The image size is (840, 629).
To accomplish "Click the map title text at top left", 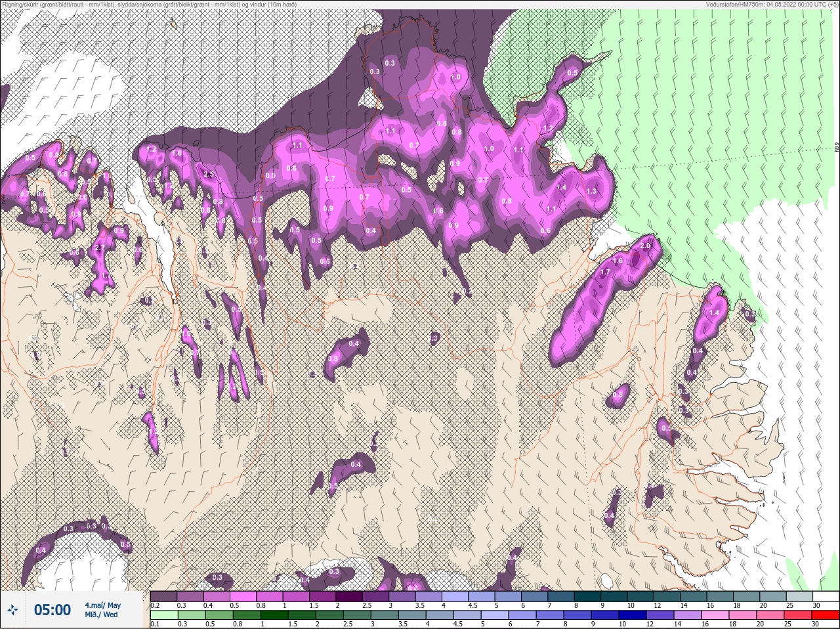I will 148,5.
